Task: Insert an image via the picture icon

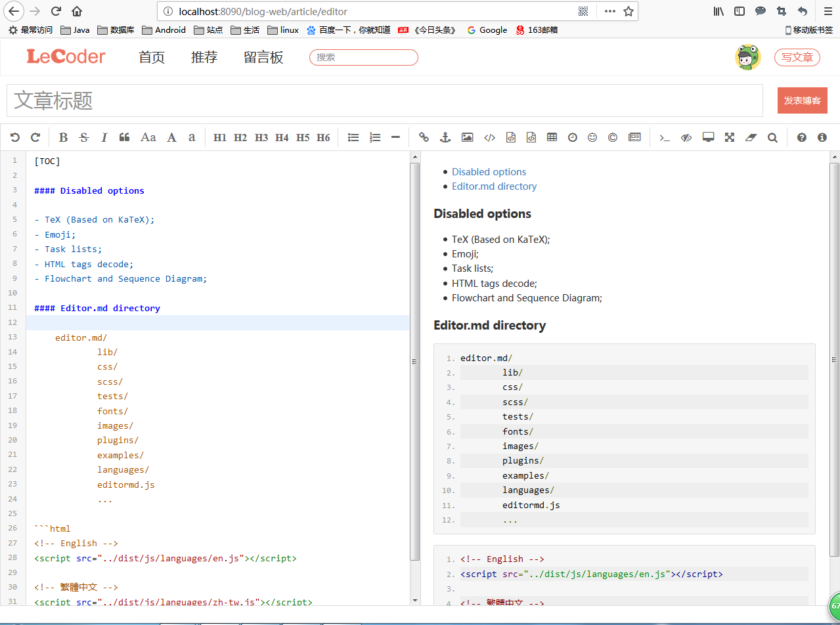Action: pos(467,137)
